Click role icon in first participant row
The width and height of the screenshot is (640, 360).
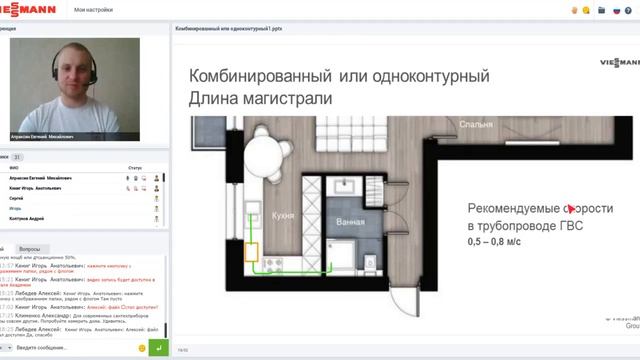tap(156, 178)
